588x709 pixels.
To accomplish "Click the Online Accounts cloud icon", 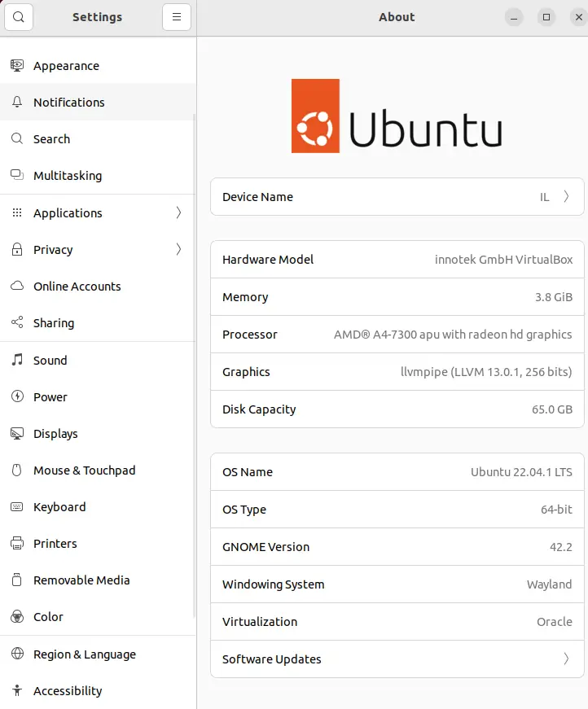I will [17, 286].
